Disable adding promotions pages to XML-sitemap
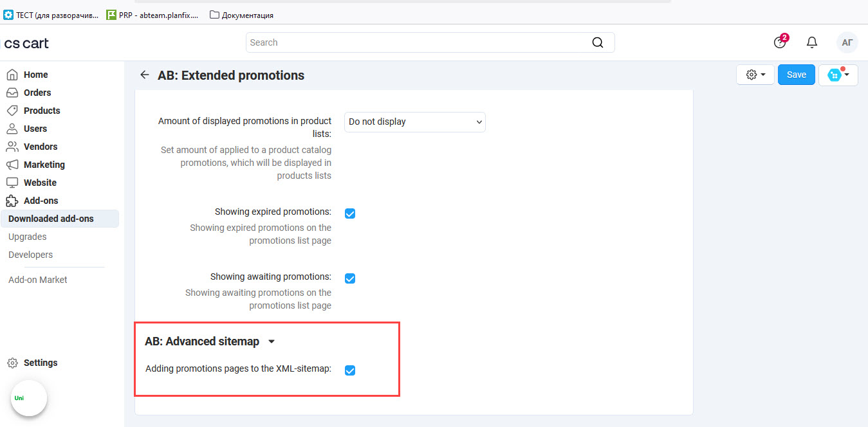The height and width of the screenshot is (427, 868). coord(350,370)
